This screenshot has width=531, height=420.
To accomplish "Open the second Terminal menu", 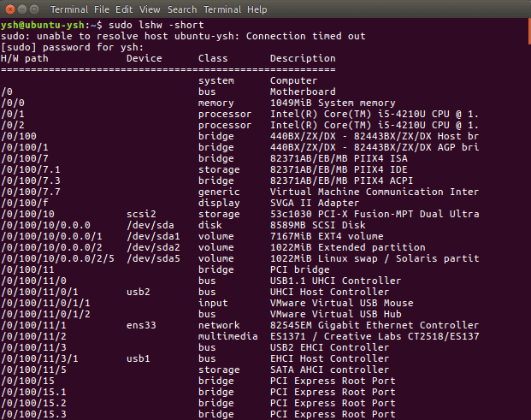I will 222,9.
